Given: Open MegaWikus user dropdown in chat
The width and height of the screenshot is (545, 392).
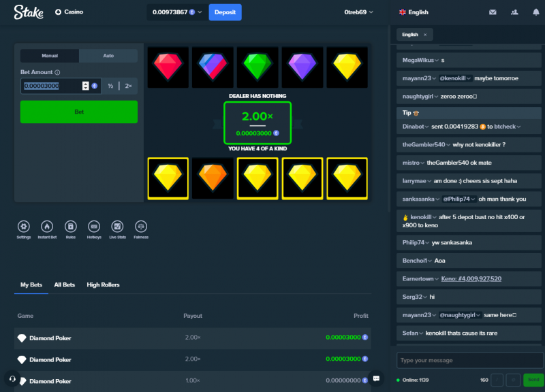Looking at the screenshot, I should pyautogui.click(x=420, y=60).
